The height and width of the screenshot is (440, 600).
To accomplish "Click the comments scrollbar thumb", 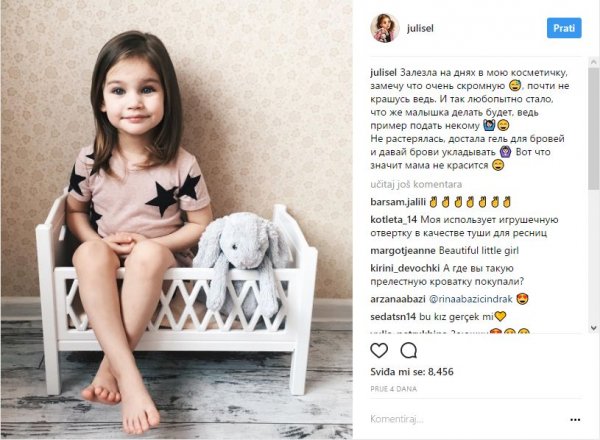I will 593,128.
